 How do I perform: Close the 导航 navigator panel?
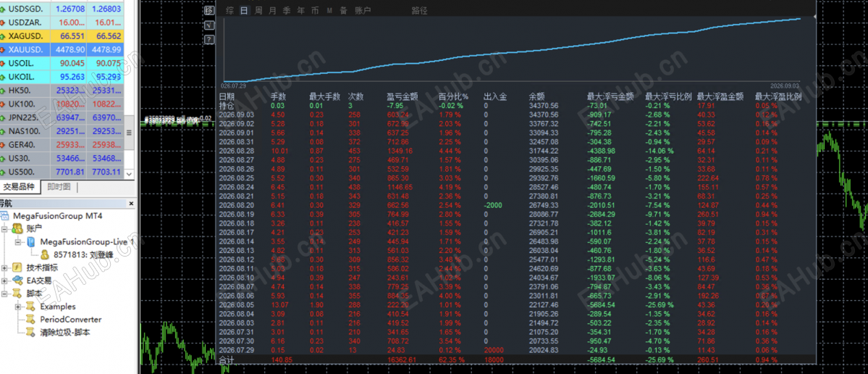[131, 204]
